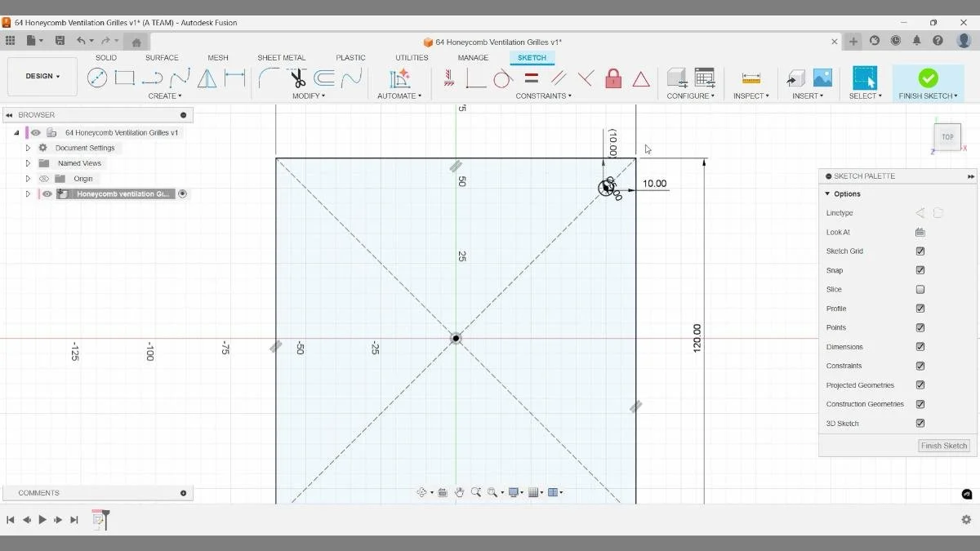Uncheck Construction Geometries in Sketch Palette
The width and height of the screenshot is (980, 551).
coord(920,403)
